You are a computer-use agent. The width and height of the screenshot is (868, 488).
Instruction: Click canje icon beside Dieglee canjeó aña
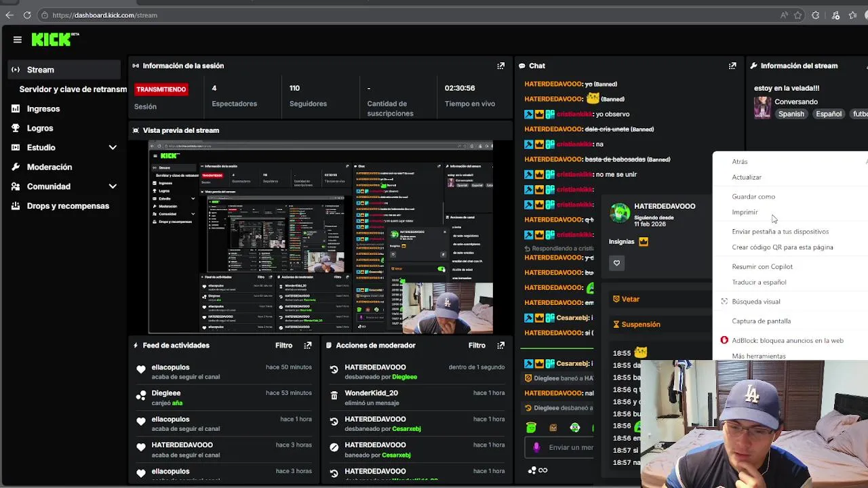click(140, 396)
